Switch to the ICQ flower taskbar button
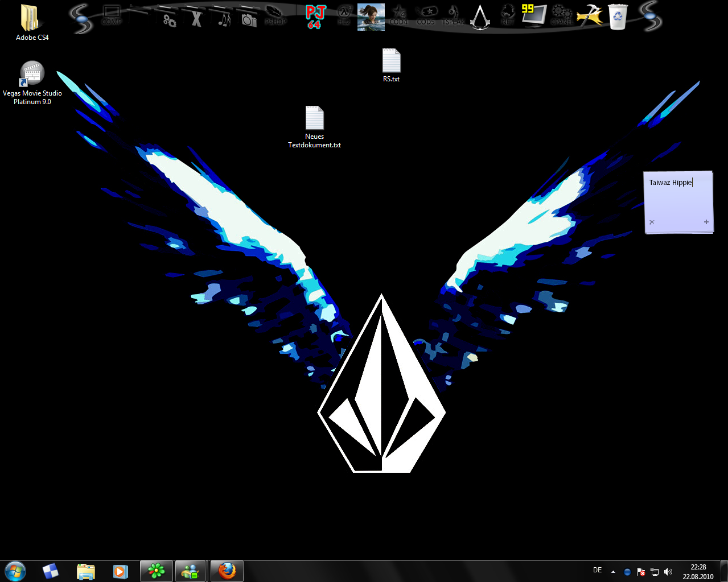Screen dimensions: 728x582 click(156, 571)
